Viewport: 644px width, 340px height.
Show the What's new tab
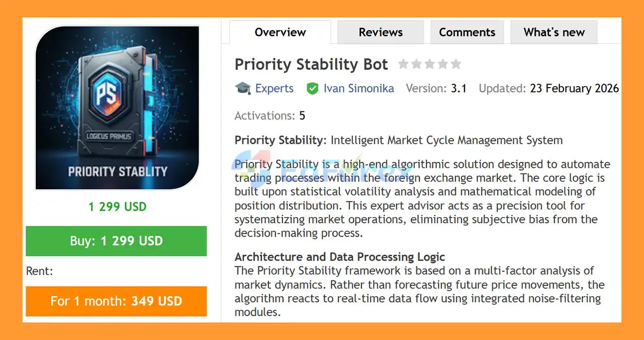(x=554, y=32)
